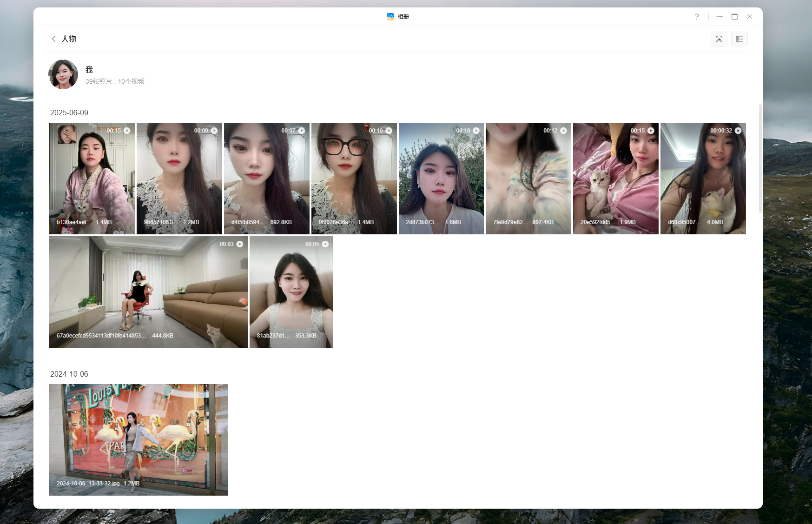The image size is (812, 524).
Task: Switch to list view with the list icon
Action: 739,39
